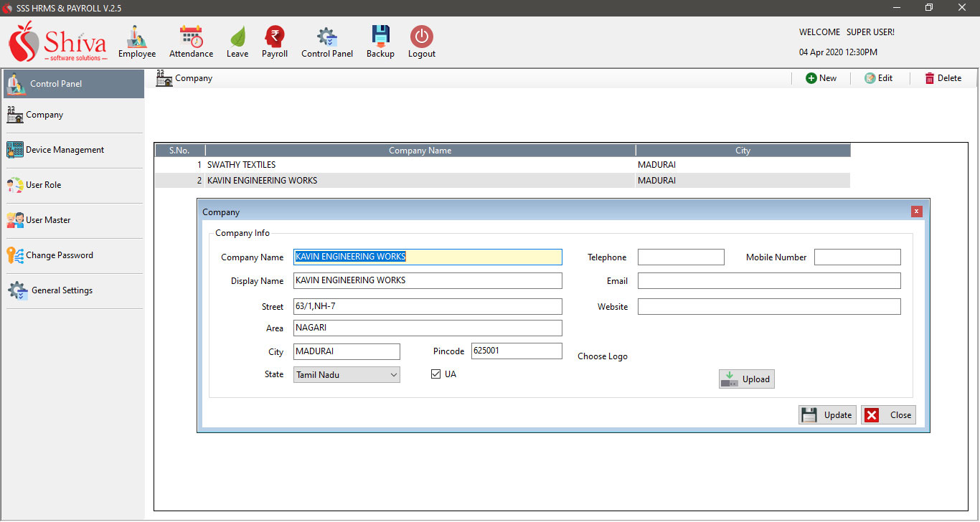Open the Employee module icon
Image resolution: width=980 pixels, height=522 pixels.
[x=136, y=37]
